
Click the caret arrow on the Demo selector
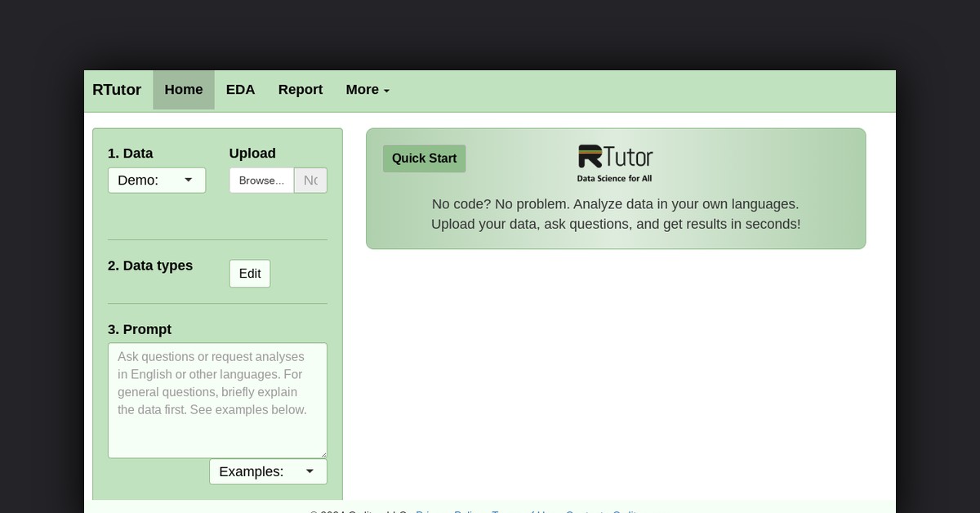(189, 180)
